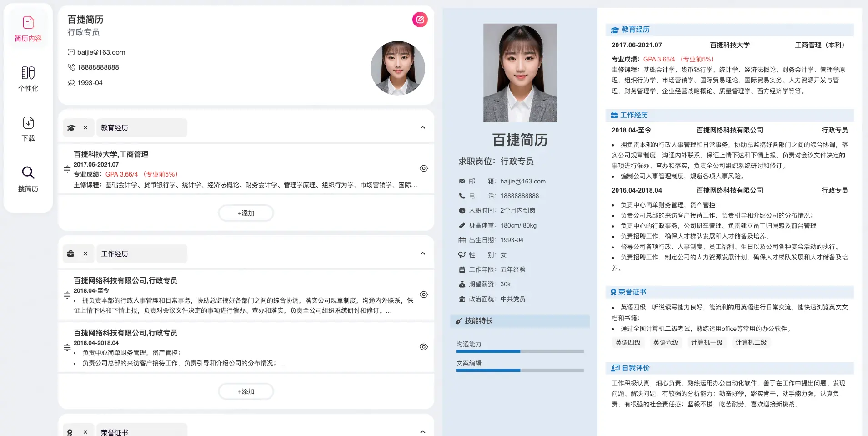868x436 pixels.
Task: Toggle visibility of 2016.04-2018.04 job entry
Action: 424,347
